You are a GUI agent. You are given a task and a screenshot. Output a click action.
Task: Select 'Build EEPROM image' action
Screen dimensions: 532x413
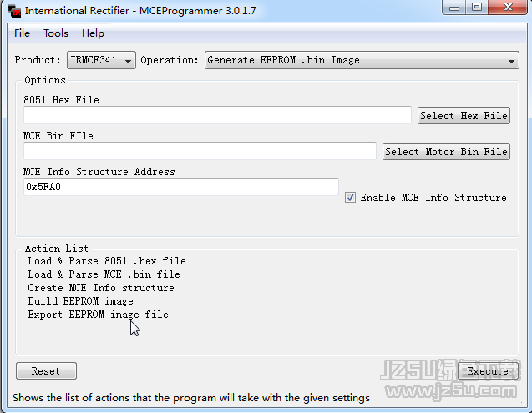pos(80,301)
